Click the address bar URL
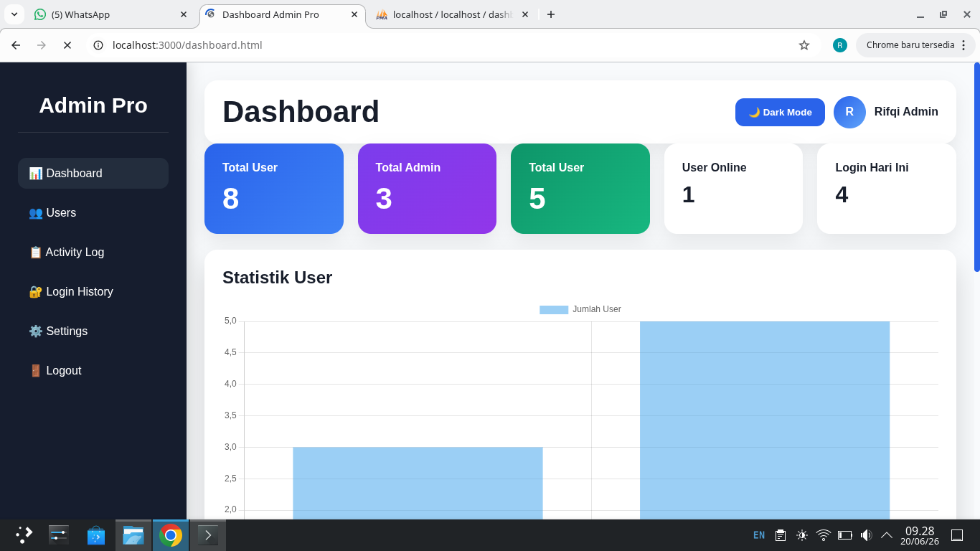 pyautogui.click(x=187, y=45)
